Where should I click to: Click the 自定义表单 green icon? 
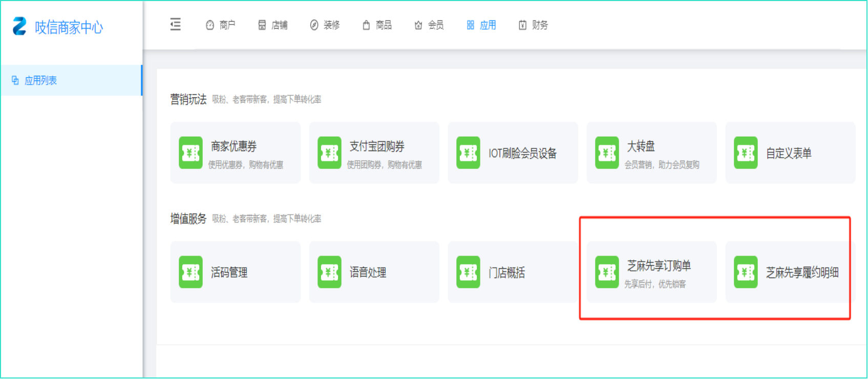tap(746, 153)
